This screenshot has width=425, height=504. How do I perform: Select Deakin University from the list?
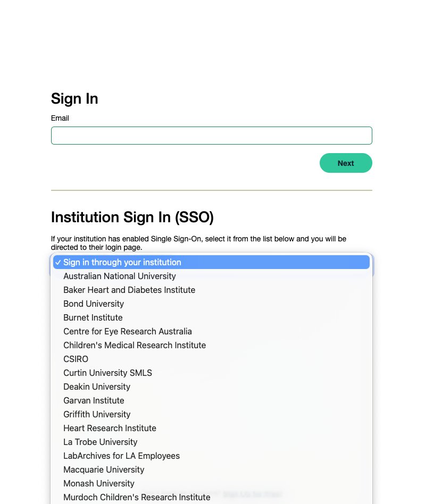tap(97, 387)
